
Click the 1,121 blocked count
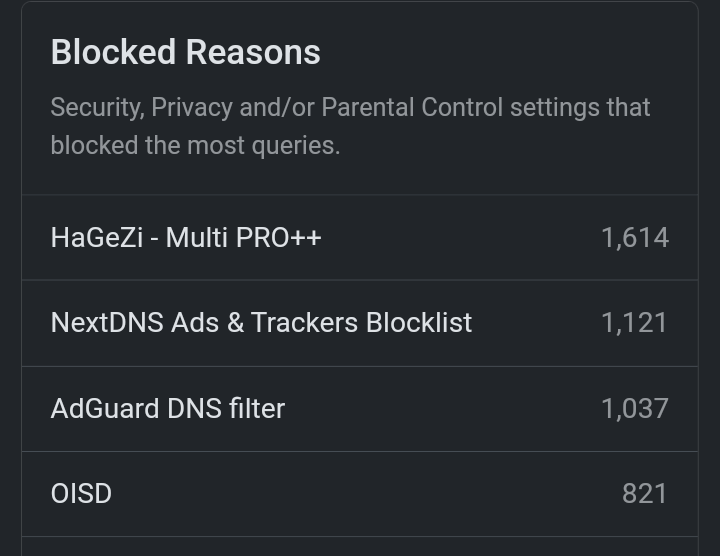pyautogui.click(x=634, y=323)
